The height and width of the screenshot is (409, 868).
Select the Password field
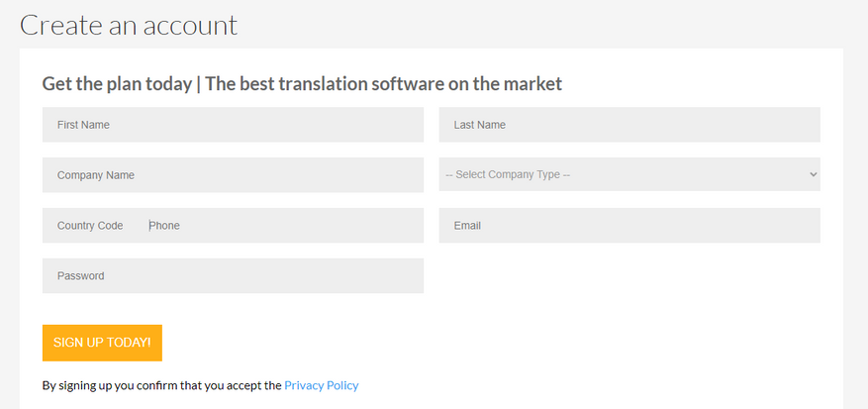[x=233, y=275]
